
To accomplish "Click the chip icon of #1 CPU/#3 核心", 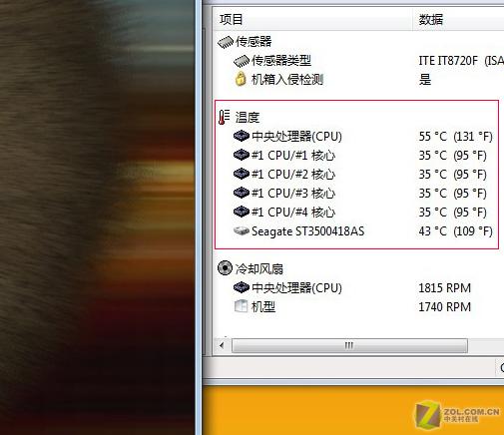I will (x=242, y=193).
